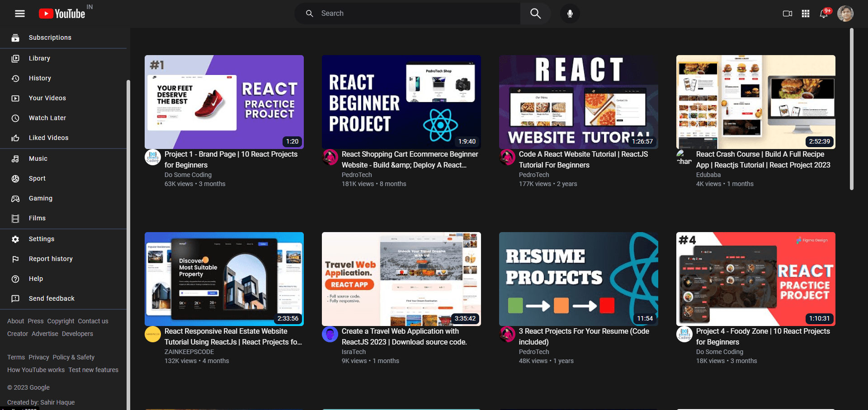
Task: Click the Privacy footer link
Action: coord(38,357)
